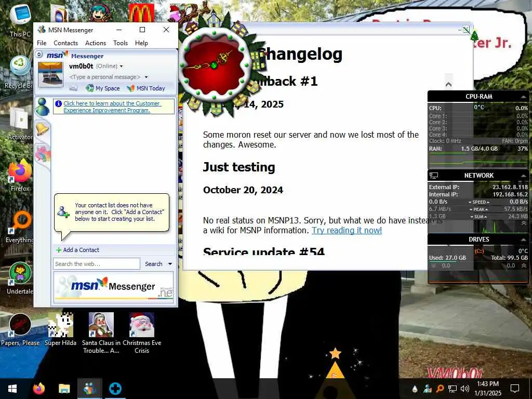Click the Search the web field
Image resolution: width=532 pixels, height=399 pixels.
[x=97, y=264]
